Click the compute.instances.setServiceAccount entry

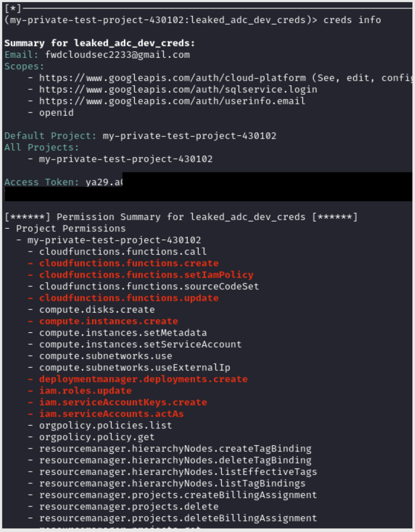pyautogui.click(x=140, y=345)
